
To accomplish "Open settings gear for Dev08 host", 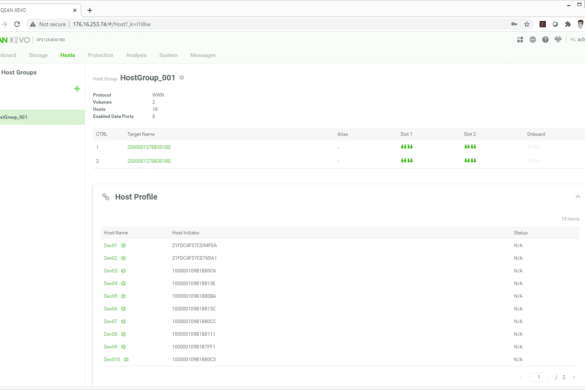I will 123,334.
